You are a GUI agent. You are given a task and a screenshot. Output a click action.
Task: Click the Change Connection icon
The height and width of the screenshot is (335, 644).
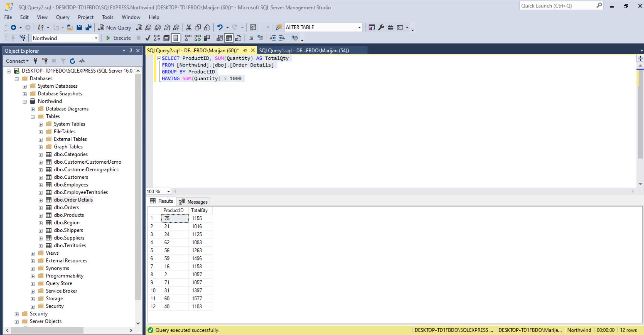coord(23,38)
